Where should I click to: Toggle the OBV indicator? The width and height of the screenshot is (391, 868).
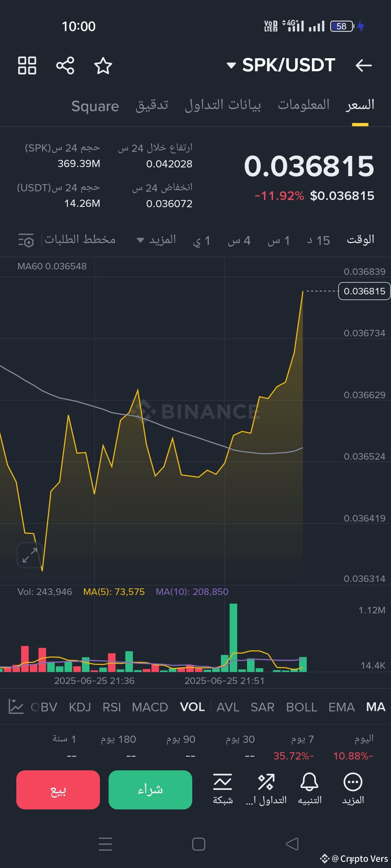point(44,707)
